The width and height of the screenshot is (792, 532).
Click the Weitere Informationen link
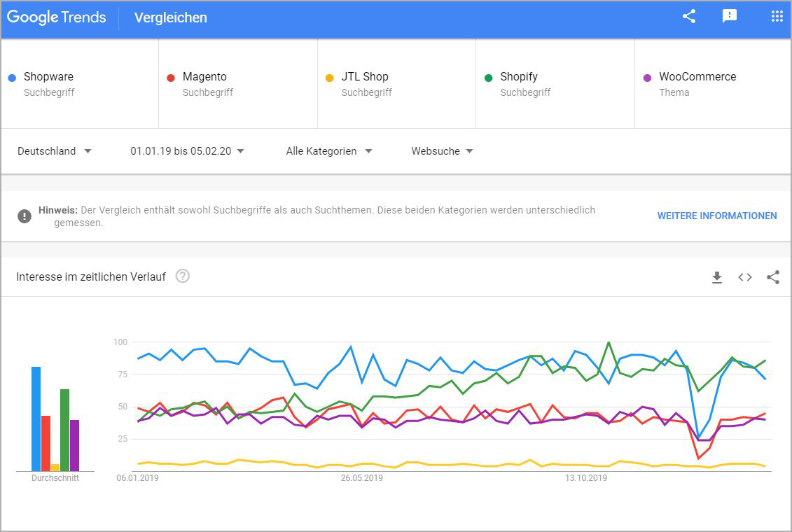pyautogui.click(x=716, y=216)
